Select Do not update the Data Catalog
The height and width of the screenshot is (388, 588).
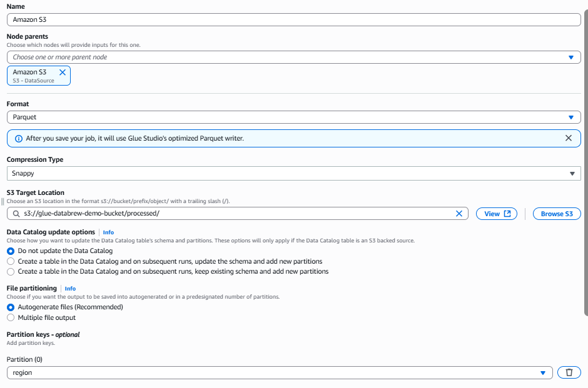pyautogui.click(x=11, y=251)
